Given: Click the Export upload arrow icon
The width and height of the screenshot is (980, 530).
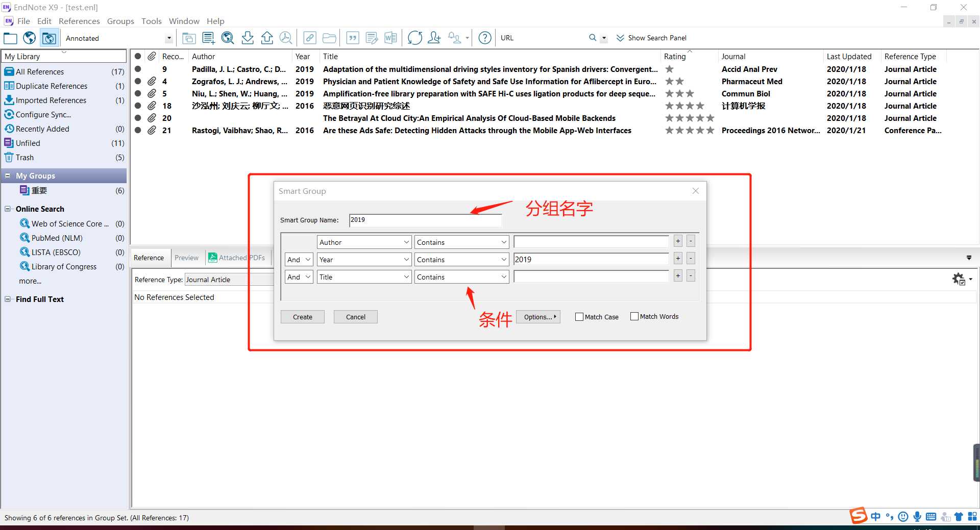Looking at the screenshot, I should [x=267, y=38].
